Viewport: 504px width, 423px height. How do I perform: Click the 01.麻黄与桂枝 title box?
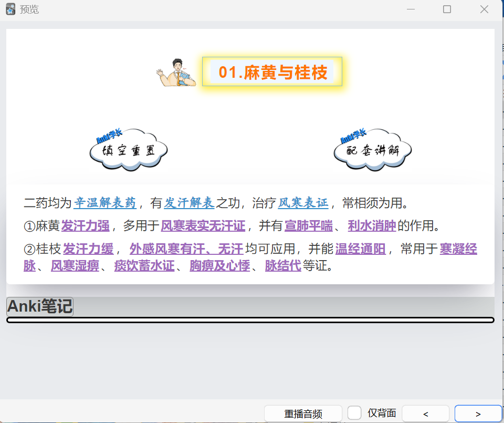point(272,72)
